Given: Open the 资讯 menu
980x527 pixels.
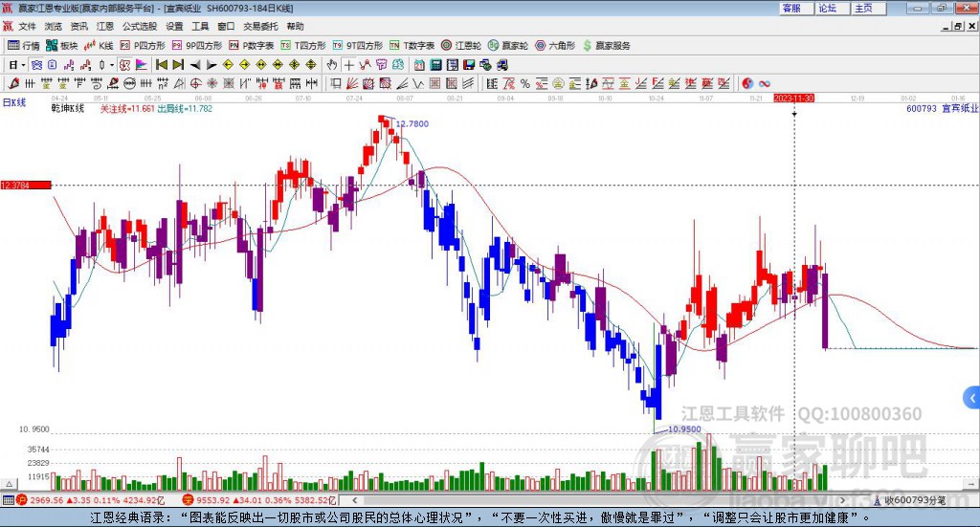Looking at the screenshot, I should 78,26.
